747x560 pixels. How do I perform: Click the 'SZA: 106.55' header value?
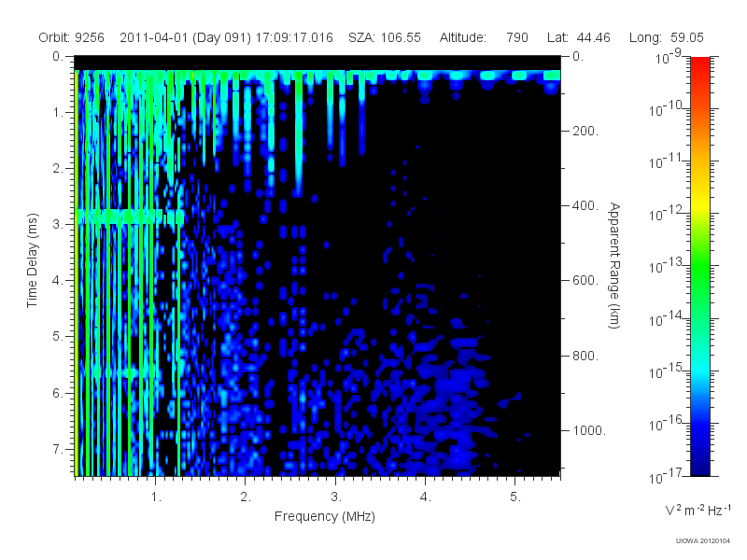pos(385,37)
